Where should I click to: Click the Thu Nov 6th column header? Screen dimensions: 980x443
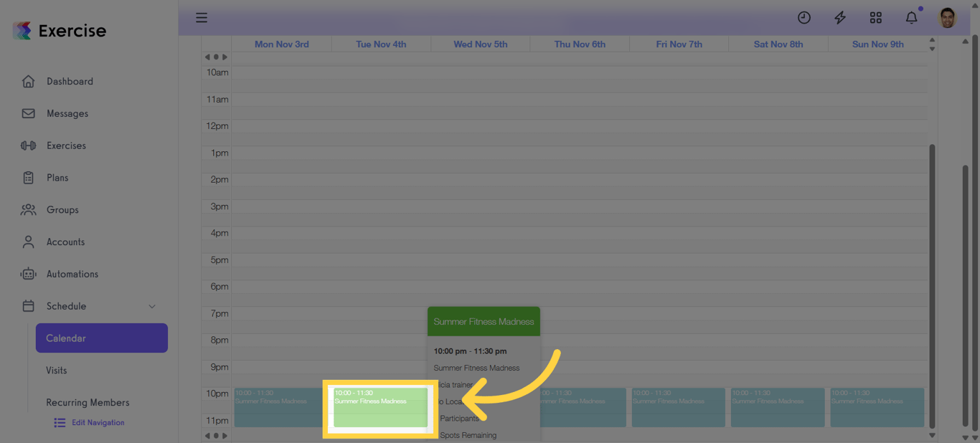580,44
